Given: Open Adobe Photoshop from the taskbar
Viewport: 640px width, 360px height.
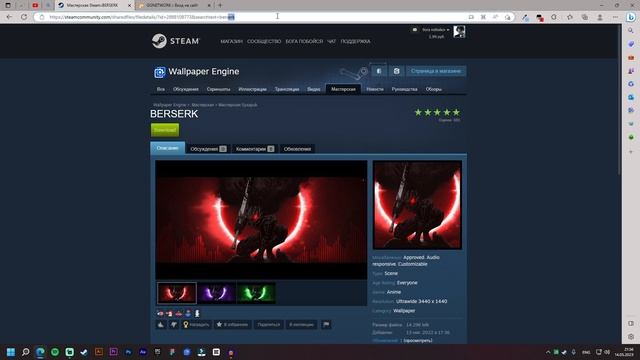Looking at the screenshot, I should 128,352.
